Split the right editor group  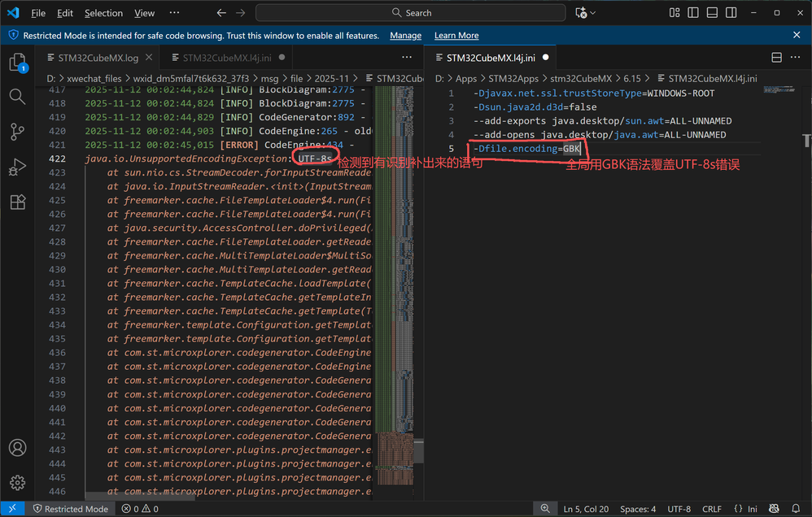[776, 58]
